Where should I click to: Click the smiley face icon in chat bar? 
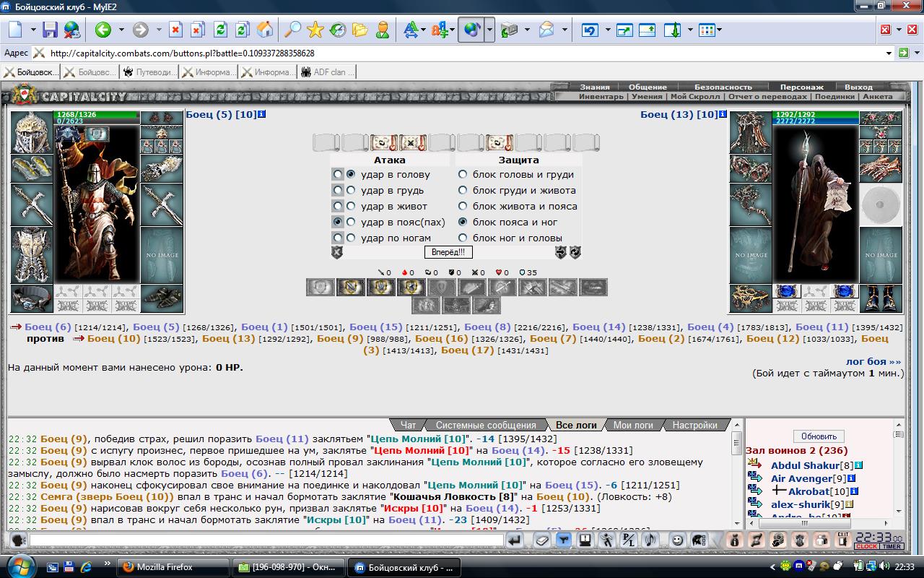coord(678,540)
